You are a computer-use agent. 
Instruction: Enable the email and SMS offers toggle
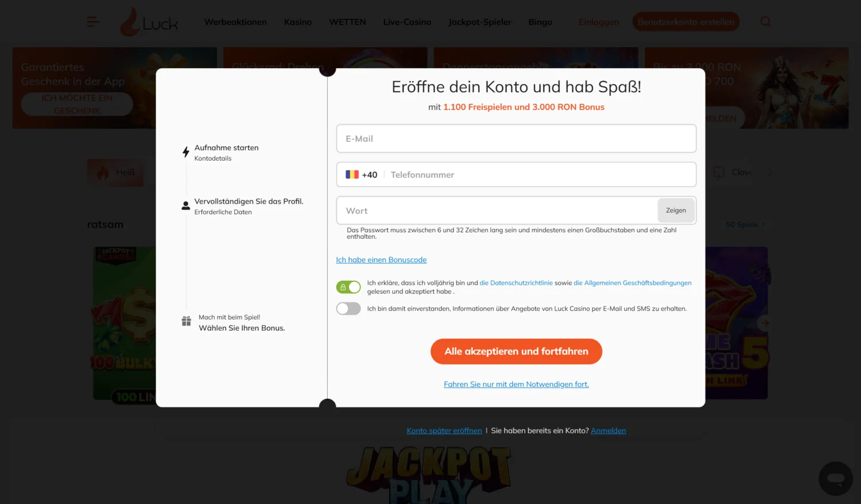coord(348,309)
